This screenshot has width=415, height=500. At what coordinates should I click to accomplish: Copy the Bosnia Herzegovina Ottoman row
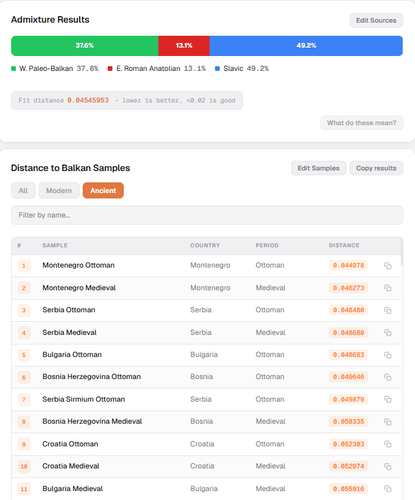pos(387,377)
